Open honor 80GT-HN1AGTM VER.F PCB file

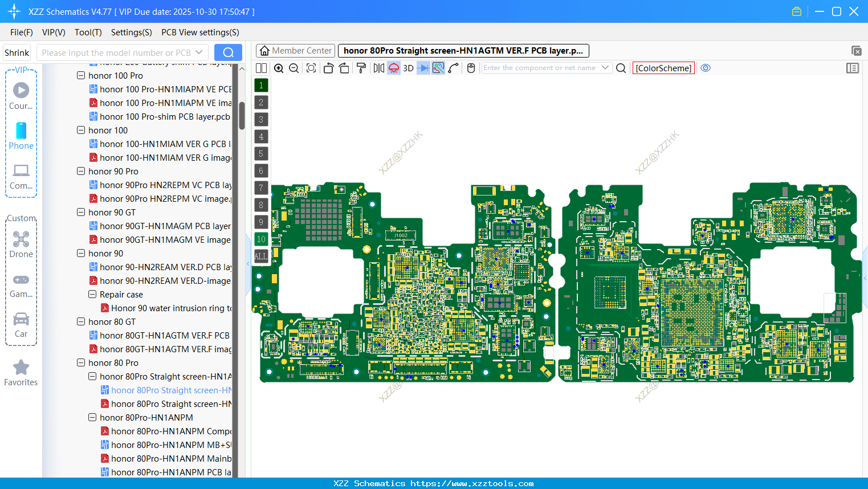pyautogui.click(x=160, y=335)
